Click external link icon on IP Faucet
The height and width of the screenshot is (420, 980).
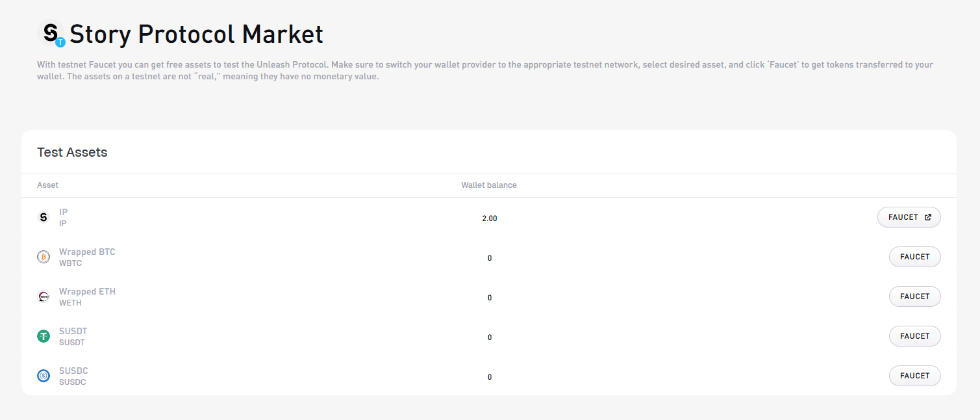[928, 217]
